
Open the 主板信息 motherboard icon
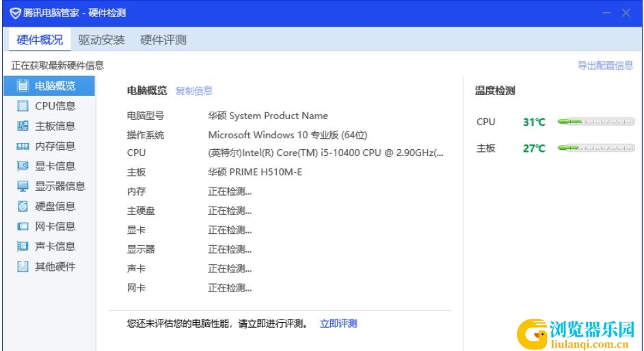[23, 126]
